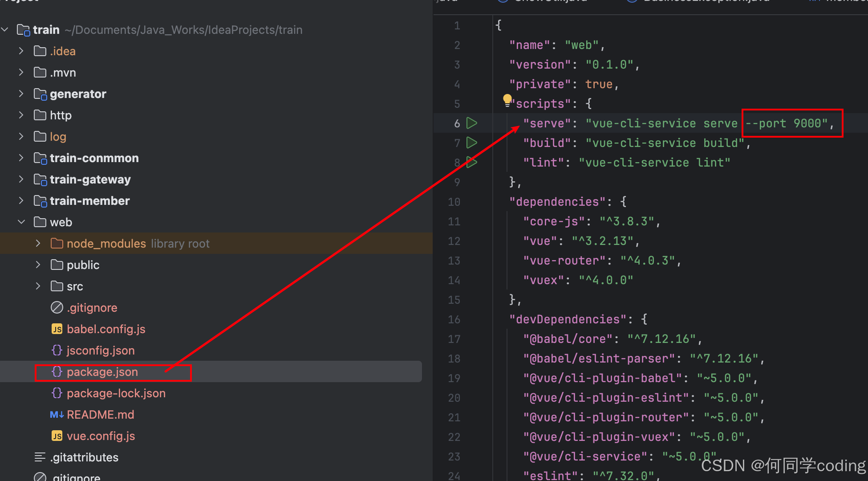
Task: Expand the train-member module
Action: [x=21, y=201]
